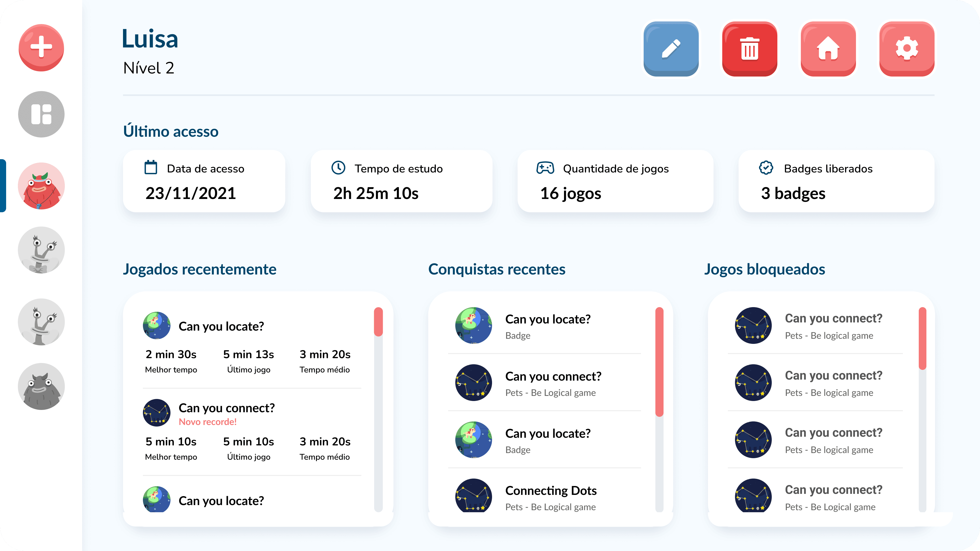Select the gray furry monster avatar at bottom
Screen dimensions: 980x551
coord(41,386)
